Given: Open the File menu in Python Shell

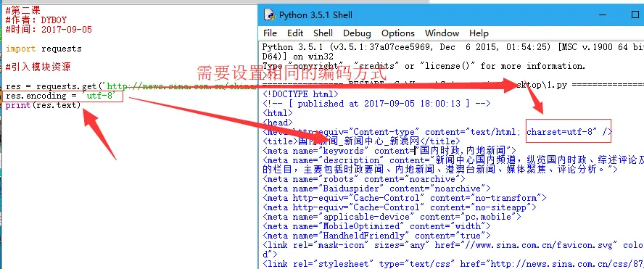Looking at the screenshot, I should (x=270, y=33).
